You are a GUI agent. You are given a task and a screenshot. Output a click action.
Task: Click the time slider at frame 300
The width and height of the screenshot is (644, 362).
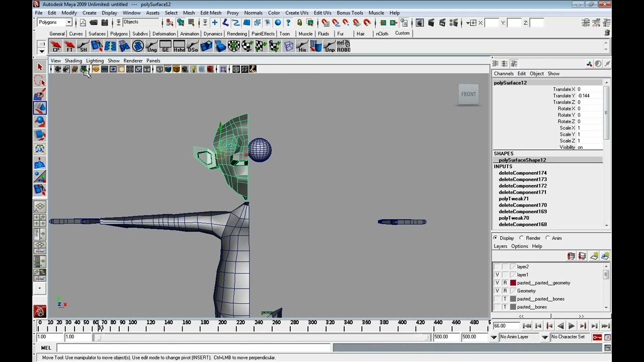click(x=312, y=326)
